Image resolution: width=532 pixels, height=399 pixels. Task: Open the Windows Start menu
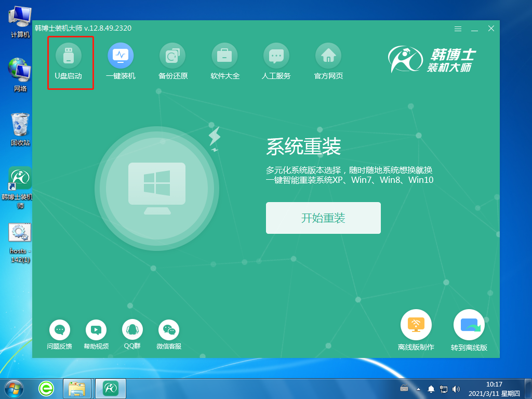tap(13, 388)
